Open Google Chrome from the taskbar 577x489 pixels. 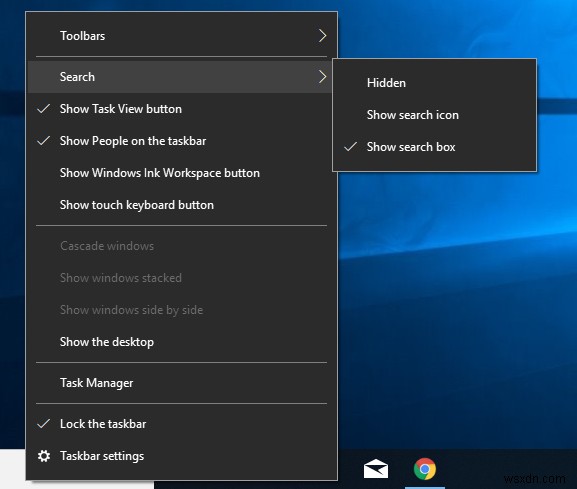(x=425, y=469)
